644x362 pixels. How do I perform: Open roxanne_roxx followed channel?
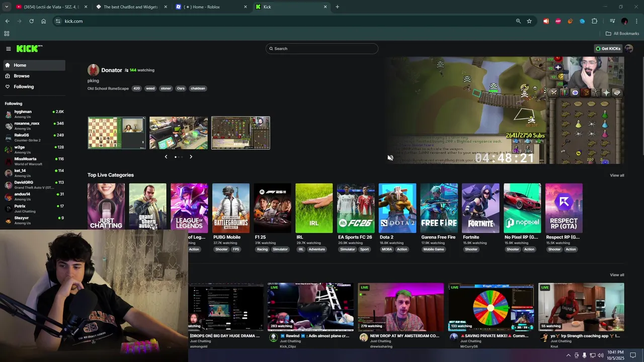(34, 126)
